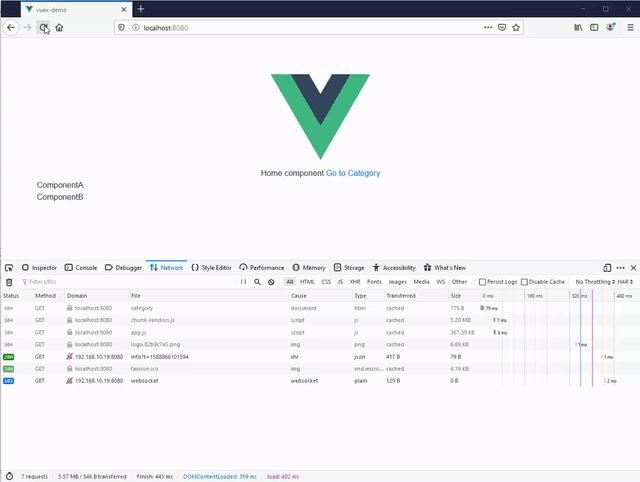Filter requests by XHR
This screenshot has width=640, height=482.
355,282
